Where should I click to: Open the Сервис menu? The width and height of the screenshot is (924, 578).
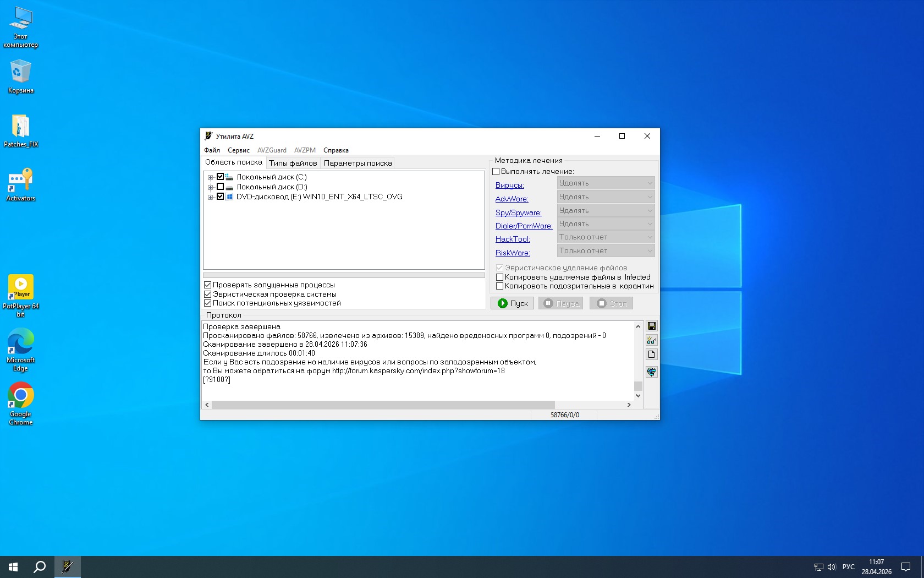point(238,150)
